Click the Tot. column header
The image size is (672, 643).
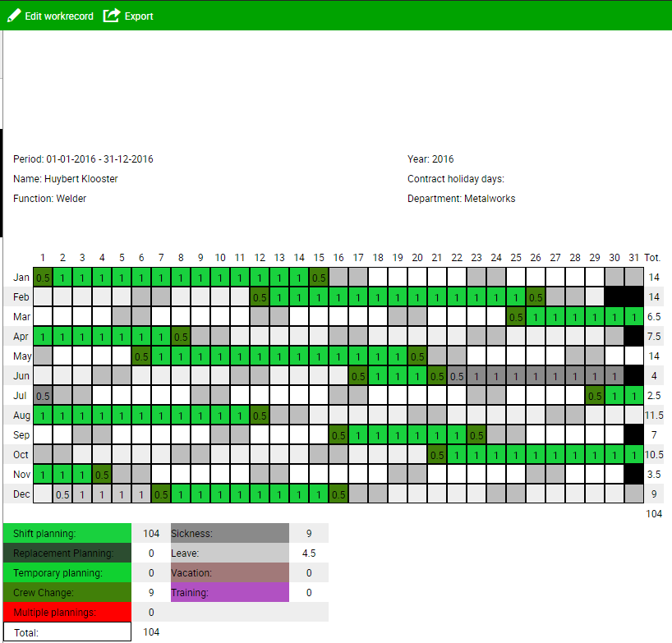(x=653, y=258)
